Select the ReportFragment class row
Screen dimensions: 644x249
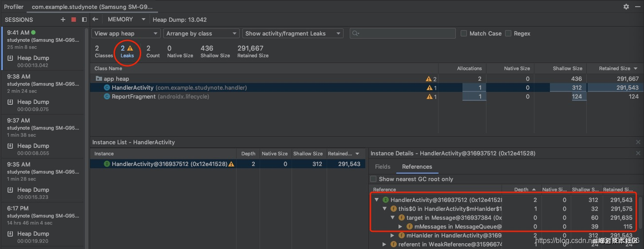pyautogui.click(x=367, y=96)
